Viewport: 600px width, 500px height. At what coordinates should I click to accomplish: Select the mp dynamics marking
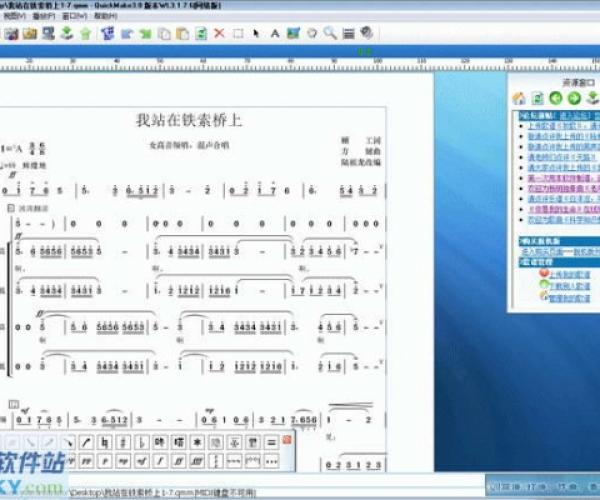123,461
